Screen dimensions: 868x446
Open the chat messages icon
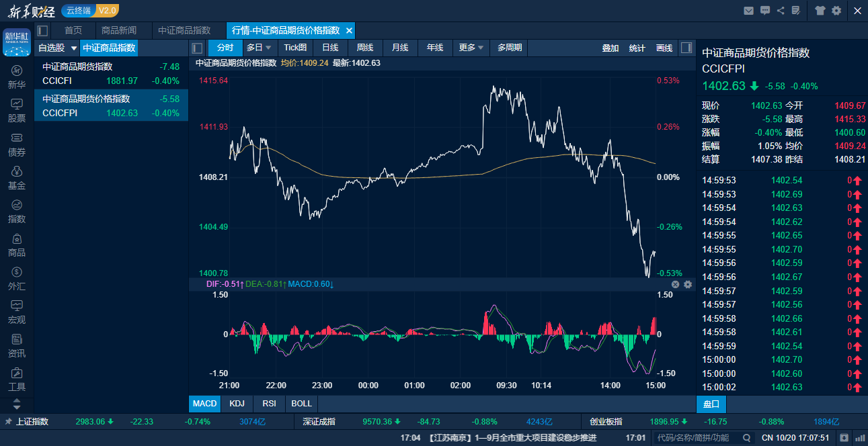pyautogui.click(x=765, y=11)
